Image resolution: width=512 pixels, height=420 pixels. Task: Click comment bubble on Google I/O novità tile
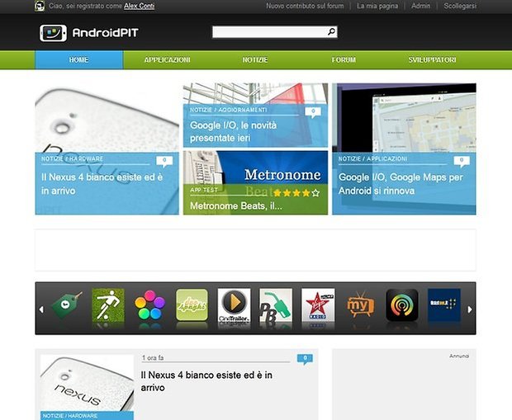pos(313,112)
